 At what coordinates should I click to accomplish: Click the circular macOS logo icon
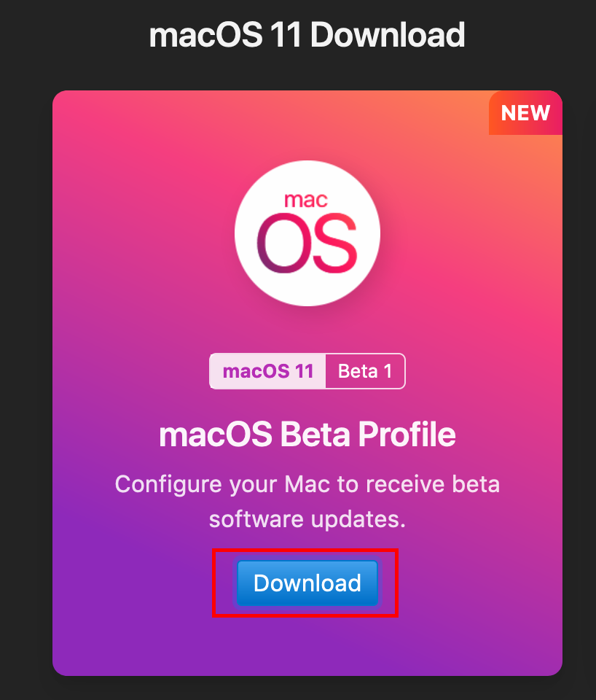[307, 232]
